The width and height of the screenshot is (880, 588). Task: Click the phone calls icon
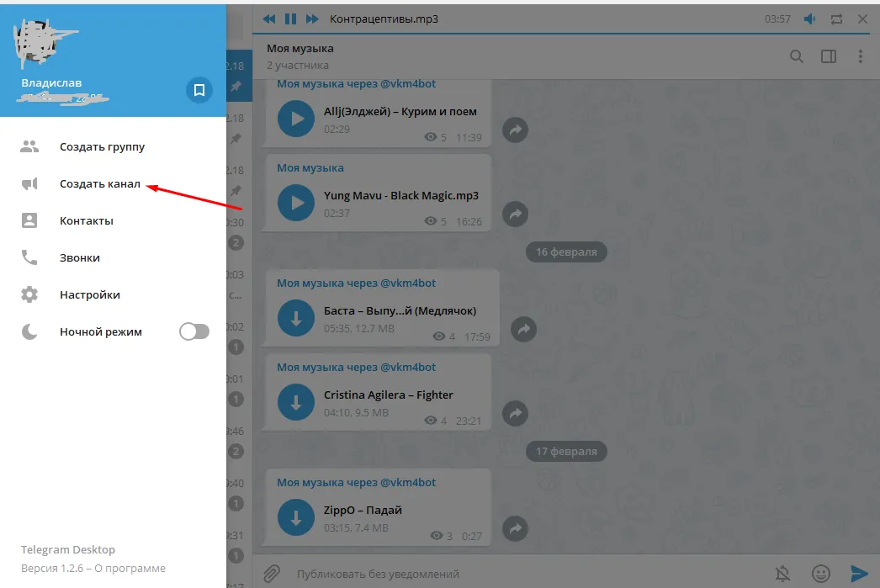click(x=29, y=257)
